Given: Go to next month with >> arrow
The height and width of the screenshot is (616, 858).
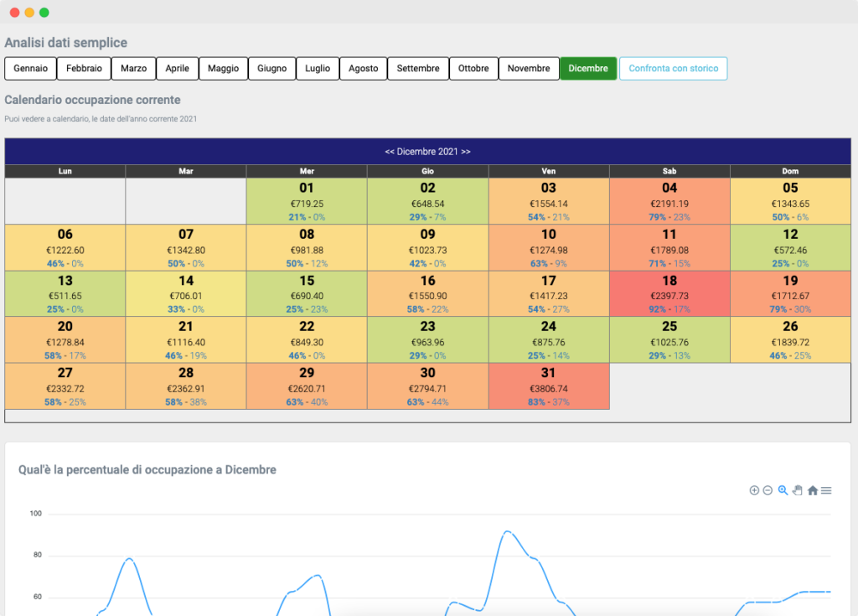Looking at the screenshot, I should click(466, 152).
